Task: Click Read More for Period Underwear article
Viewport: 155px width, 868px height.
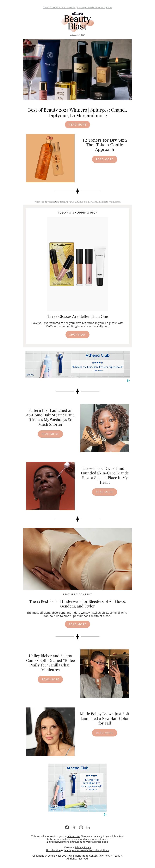Action: [x=77, y=624]
